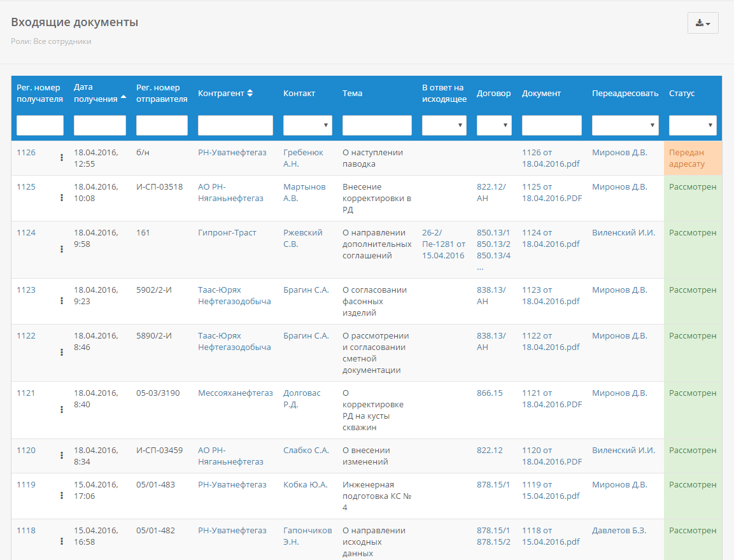This screenshot has height=560, width=734.
Task: Toggle sort arrow on Дата получения column
Action: click(x=124, y=97)
